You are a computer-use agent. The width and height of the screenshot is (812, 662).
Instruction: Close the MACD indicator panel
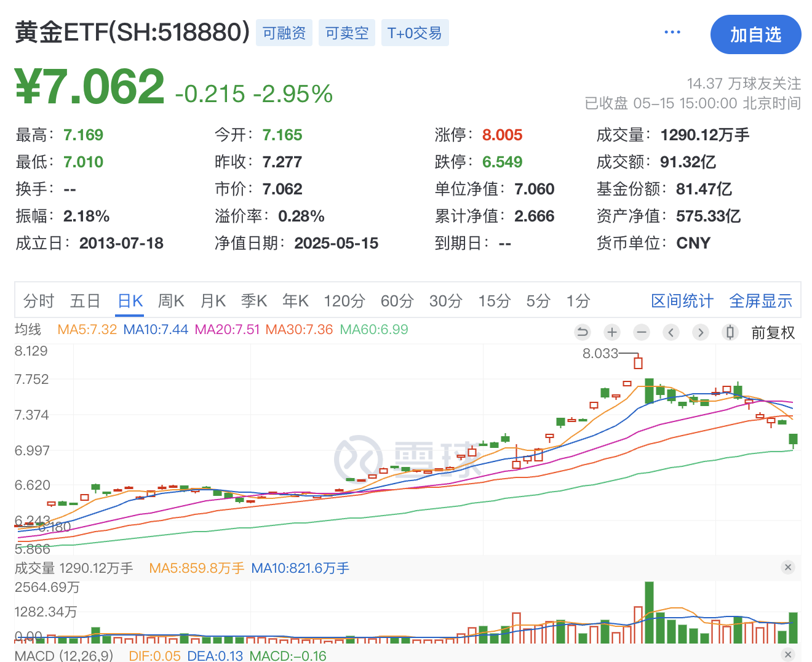788,655
